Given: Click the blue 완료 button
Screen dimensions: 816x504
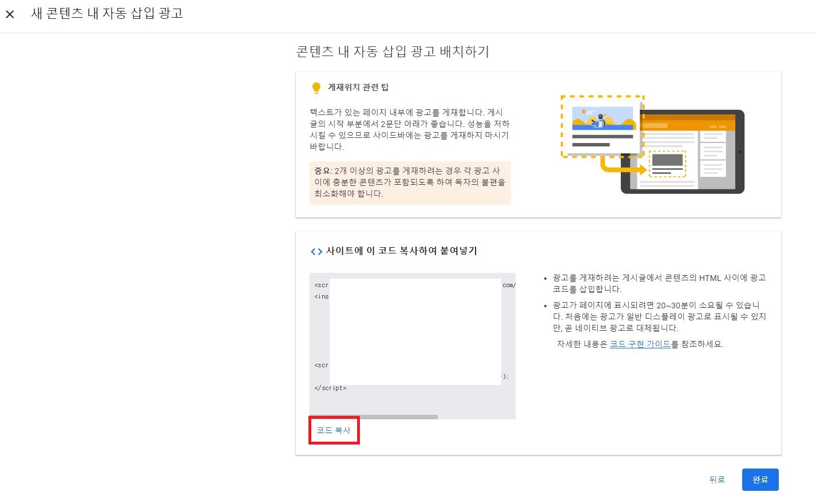Looking at the screenshot, I should [x=760, y=479].
